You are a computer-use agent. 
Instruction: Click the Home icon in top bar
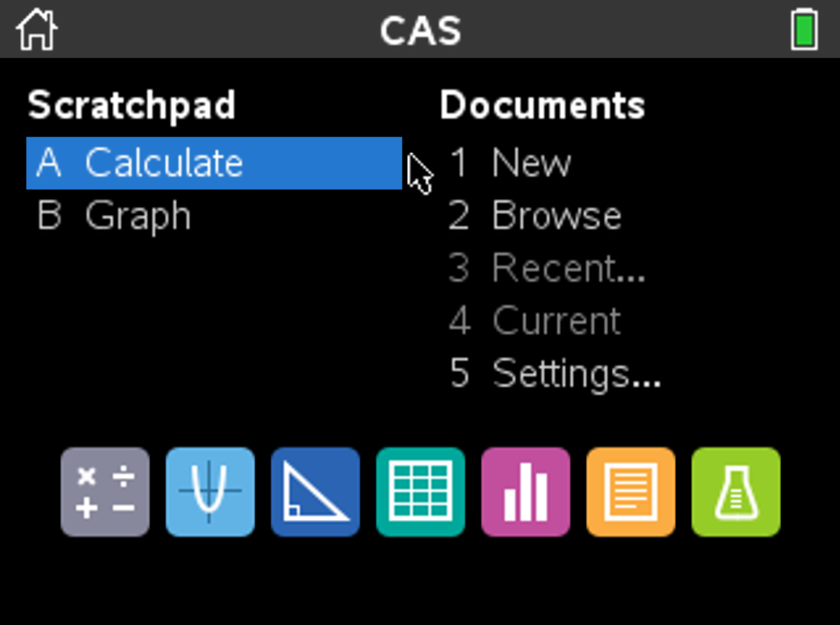pos(36,29)
